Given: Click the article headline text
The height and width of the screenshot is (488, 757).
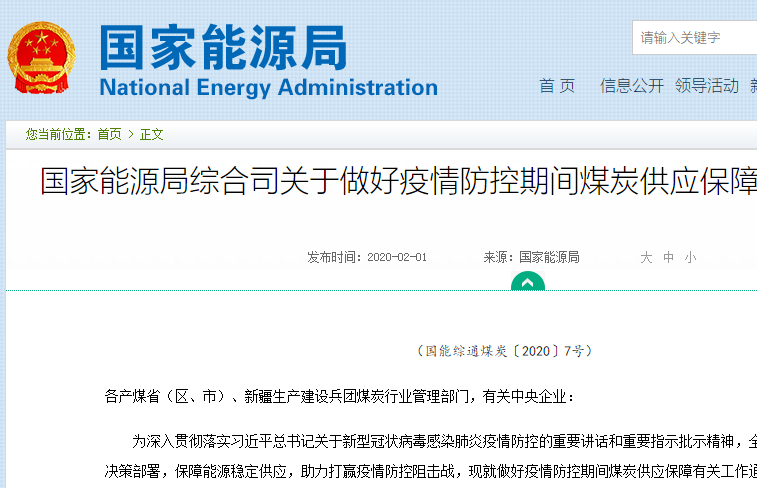Looking at the screenshot, I should point(398,181).
